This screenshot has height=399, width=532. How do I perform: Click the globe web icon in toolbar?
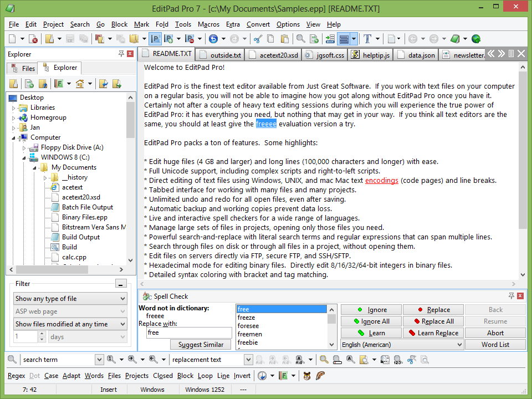coord(476,39)
